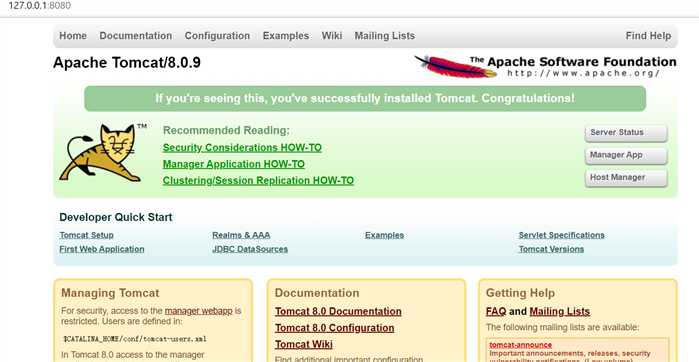The width and height of the screenshot is (699, 362).
Task: Click the Managing Tomcat heading
Action: 110,293
